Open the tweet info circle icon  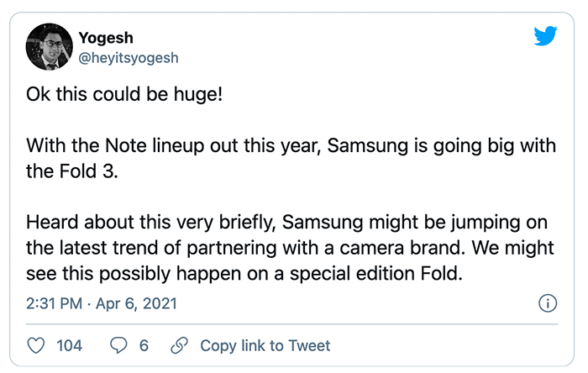[x=547, y=302]
